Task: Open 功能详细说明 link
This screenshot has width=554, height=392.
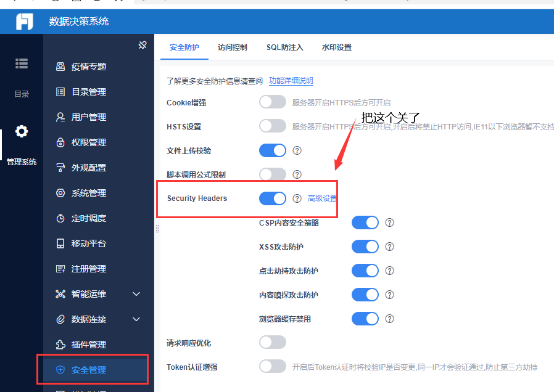Action: (x=291, y=81)
